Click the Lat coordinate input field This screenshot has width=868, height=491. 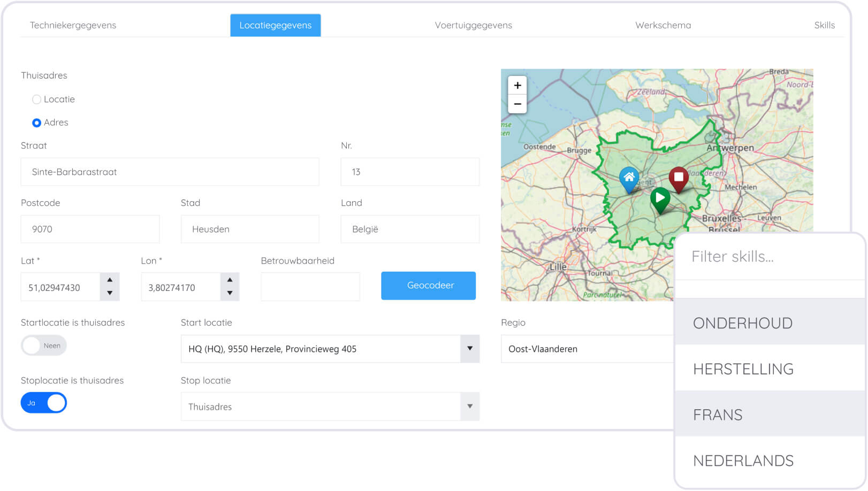[60, 287]
